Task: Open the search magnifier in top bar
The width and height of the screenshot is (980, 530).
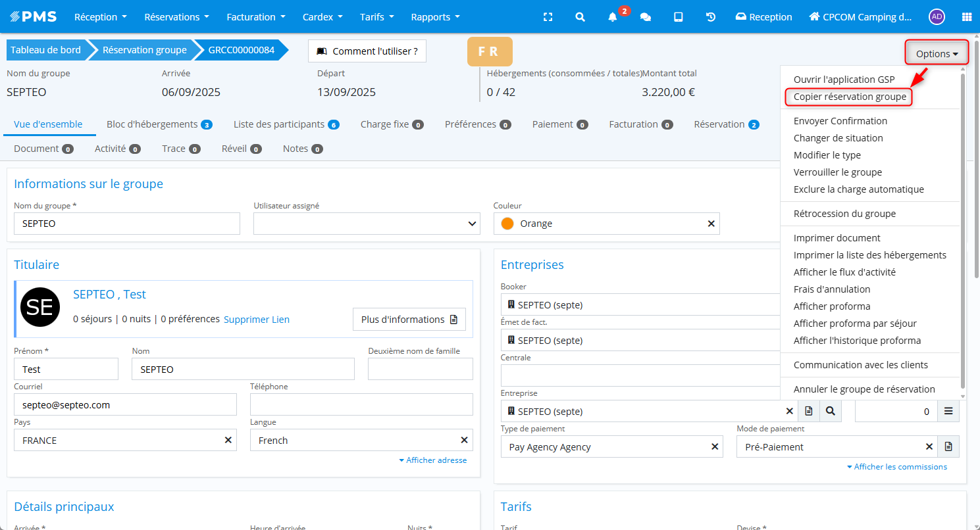Action: 580,17
